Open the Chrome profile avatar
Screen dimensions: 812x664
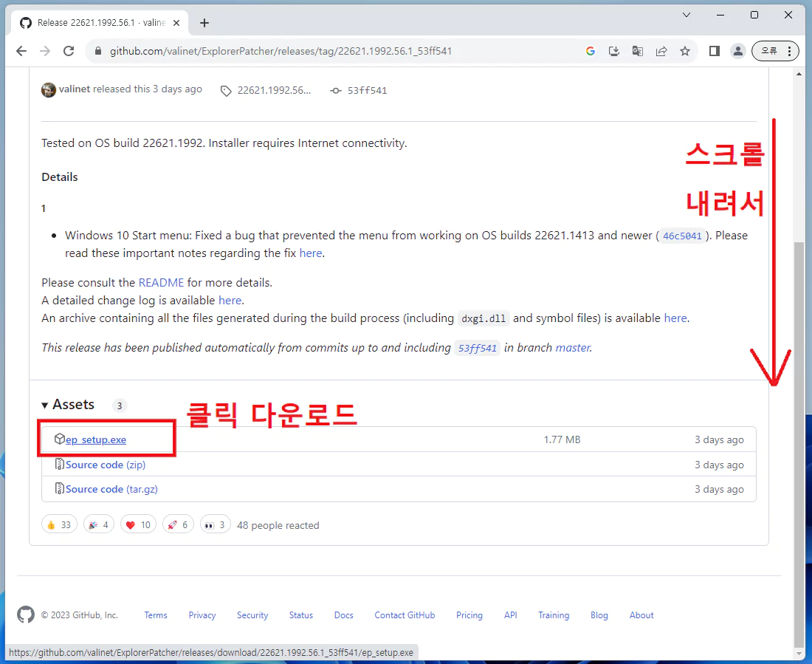pyautogui.click(x=738, y=51)
